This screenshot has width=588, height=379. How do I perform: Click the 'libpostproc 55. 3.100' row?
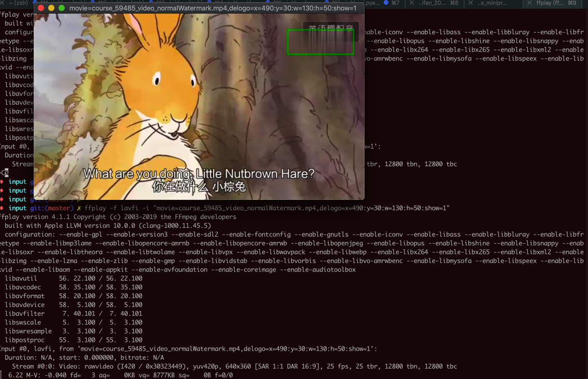click(73, 340)
